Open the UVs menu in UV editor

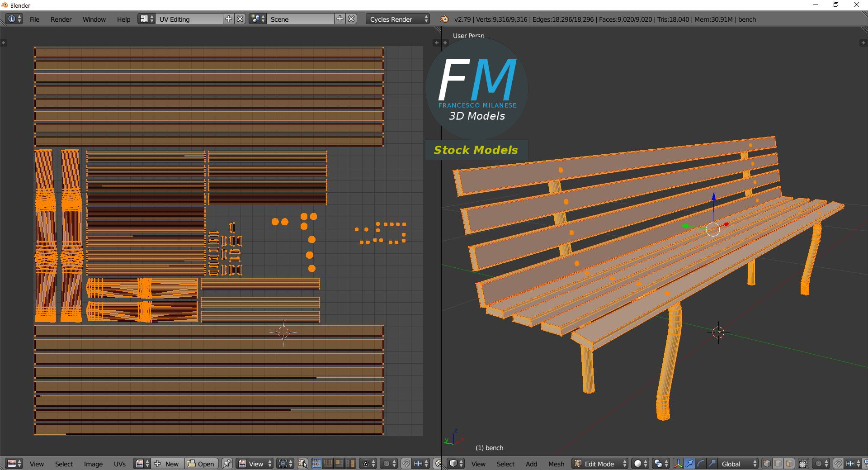click(120, 464)
